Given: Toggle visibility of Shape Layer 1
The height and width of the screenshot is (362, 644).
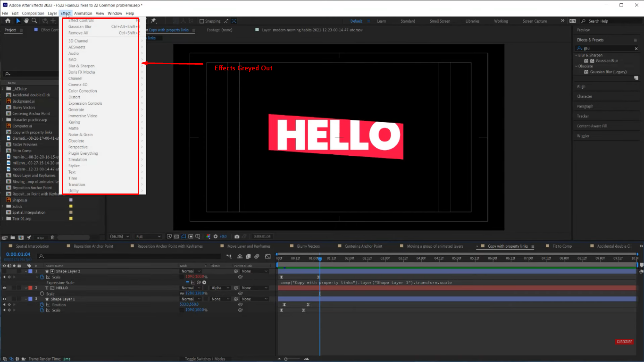Looking at the screenshot, I should 5,299.
